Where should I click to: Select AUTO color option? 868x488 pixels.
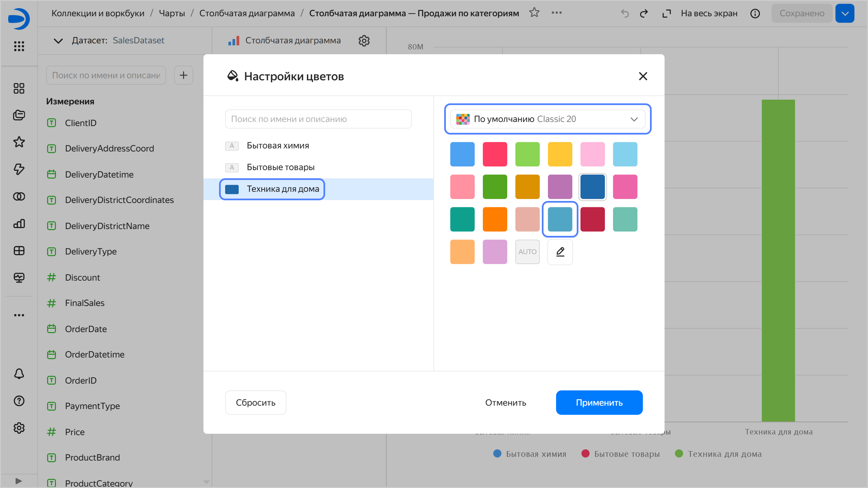(527, 252)
